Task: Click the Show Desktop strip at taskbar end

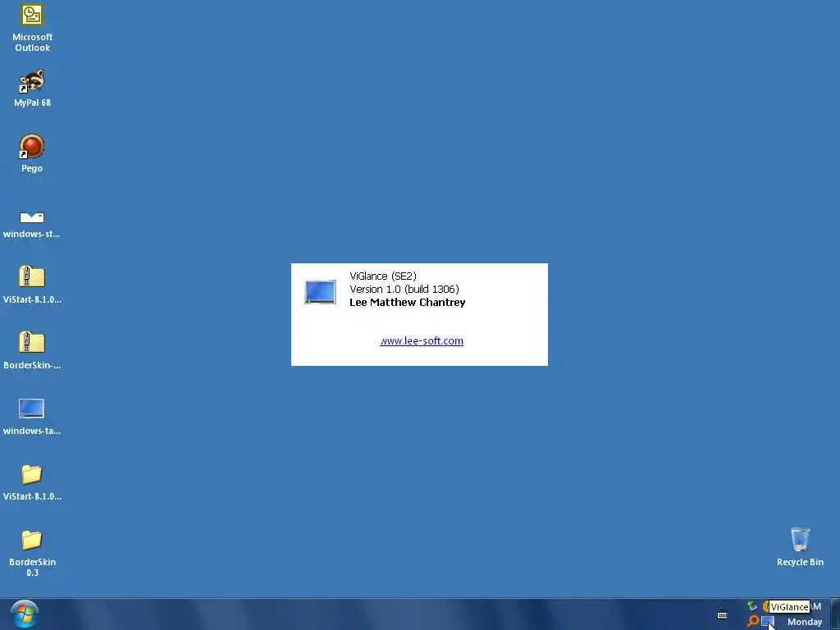Action: (834, 614)
